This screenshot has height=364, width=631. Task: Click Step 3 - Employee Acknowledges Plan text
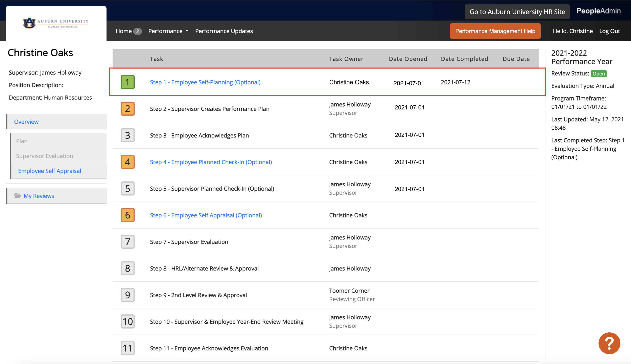click(200, 135)
